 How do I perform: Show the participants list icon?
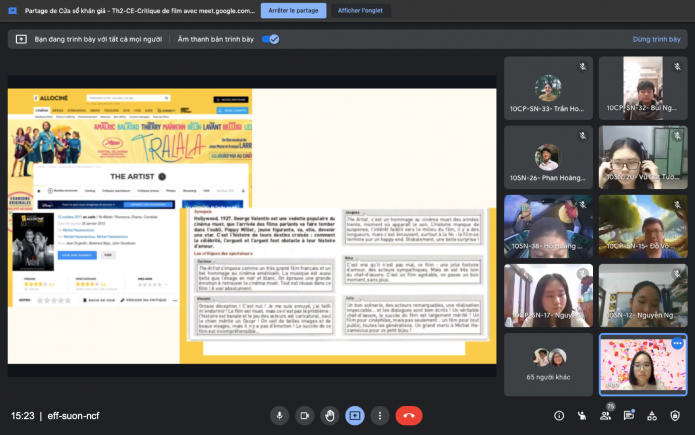[605, 415]
